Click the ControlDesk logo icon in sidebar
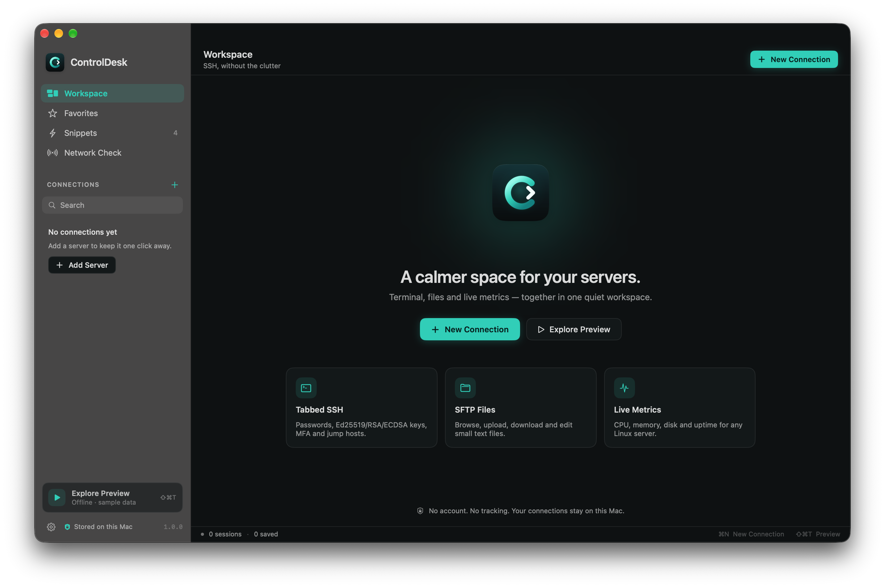 point(55,62)
